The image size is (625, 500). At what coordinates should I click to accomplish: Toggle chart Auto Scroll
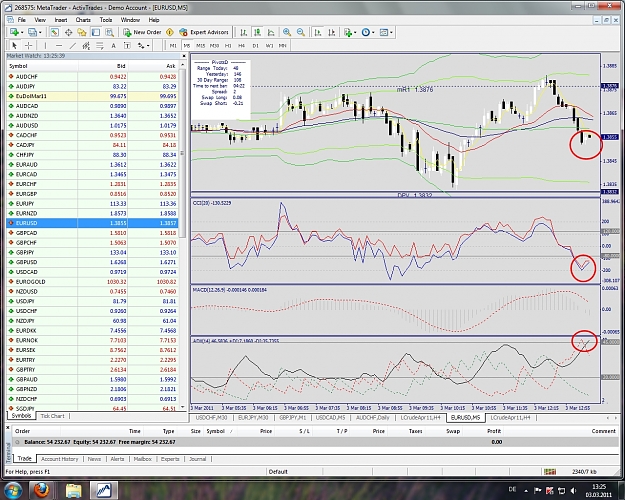click(318, 32)
